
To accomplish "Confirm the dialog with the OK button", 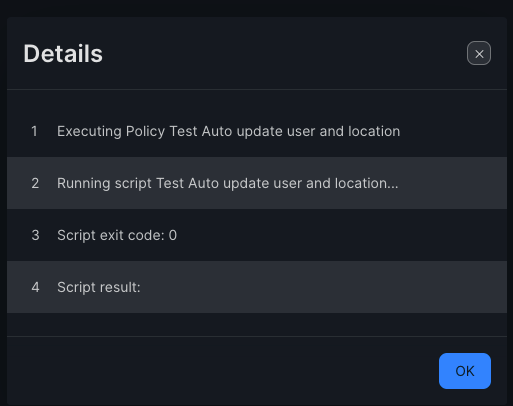I will tap(465, 371).
